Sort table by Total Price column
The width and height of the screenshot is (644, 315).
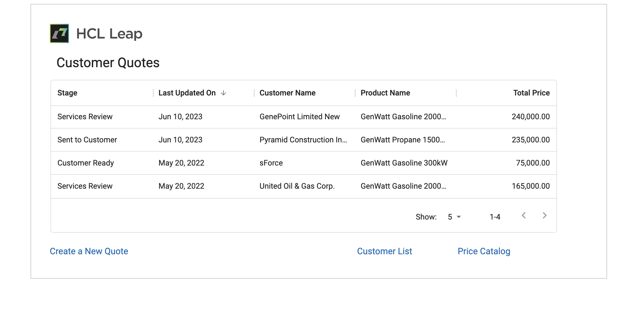tap(531, 93)
